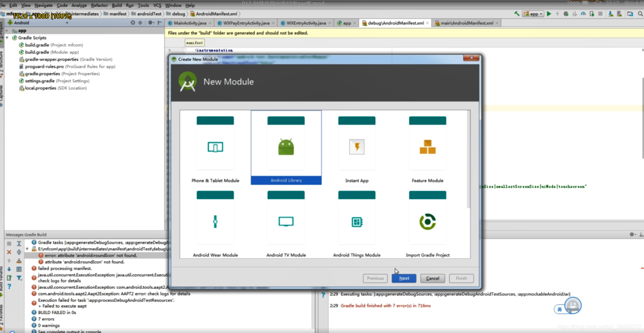Viewport: 644px width, 333px height.
Task: Select 'failed processing manifest.' message
Action: (65, 268)
